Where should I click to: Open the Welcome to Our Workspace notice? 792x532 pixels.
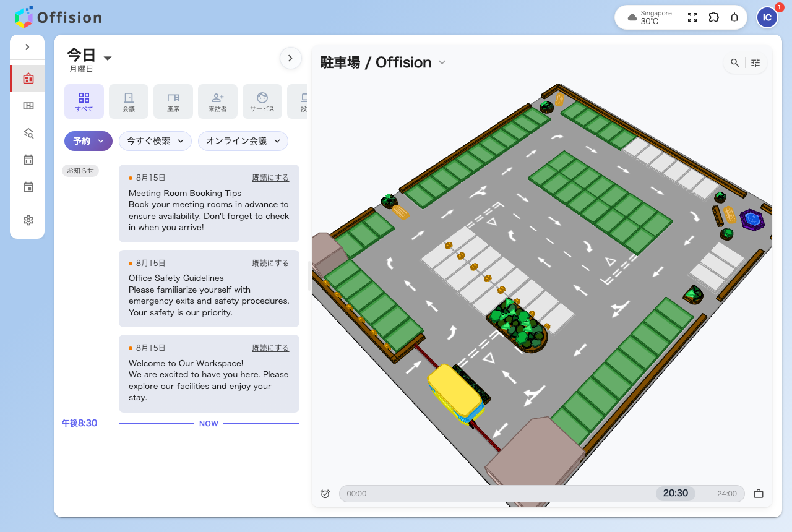coord(209,374)
